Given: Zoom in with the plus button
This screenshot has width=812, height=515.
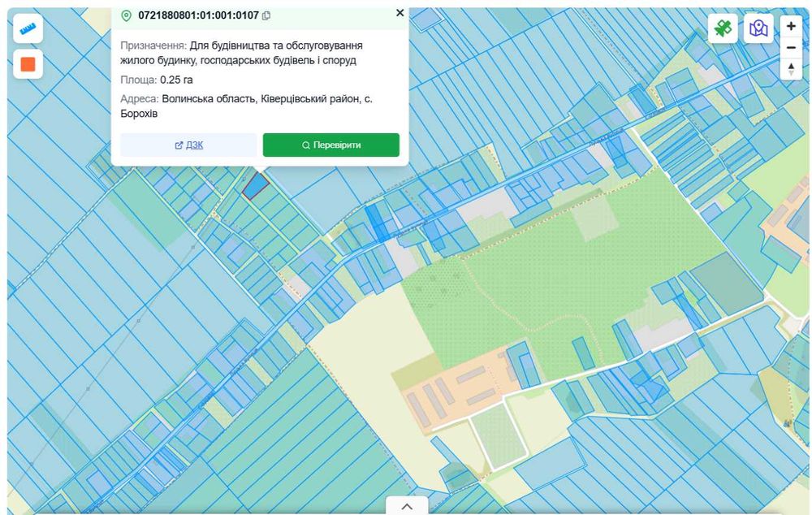Looking at the screenshot, I should click(791, 26).
